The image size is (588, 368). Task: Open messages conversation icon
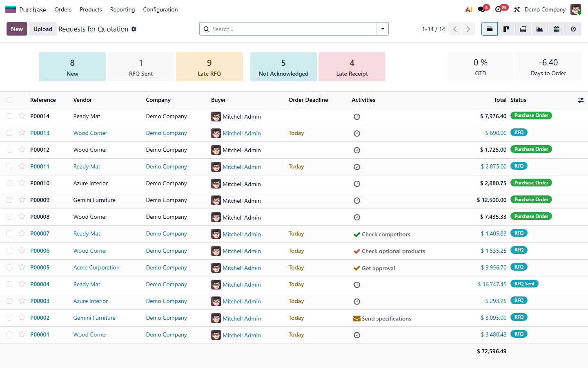(482, 9)
